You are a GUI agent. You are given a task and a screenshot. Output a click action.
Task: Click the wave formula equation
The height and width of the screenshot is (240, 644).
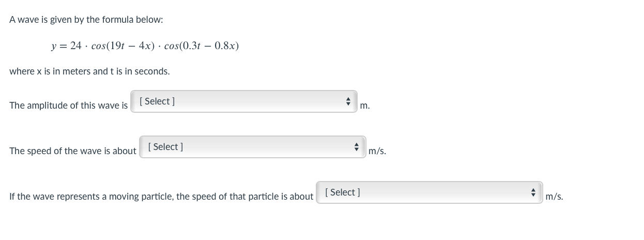click(145, 46)
